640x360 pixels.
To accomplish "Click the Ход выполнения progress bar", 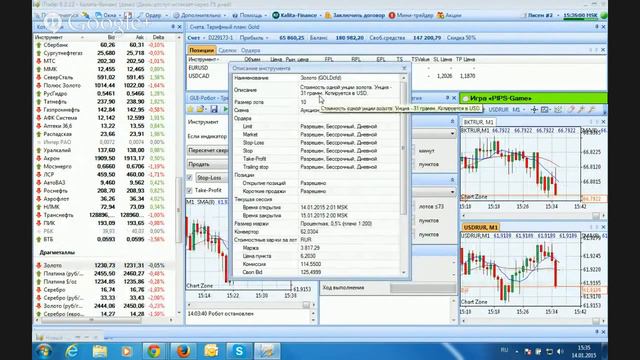I will click(x=423, y=288).
